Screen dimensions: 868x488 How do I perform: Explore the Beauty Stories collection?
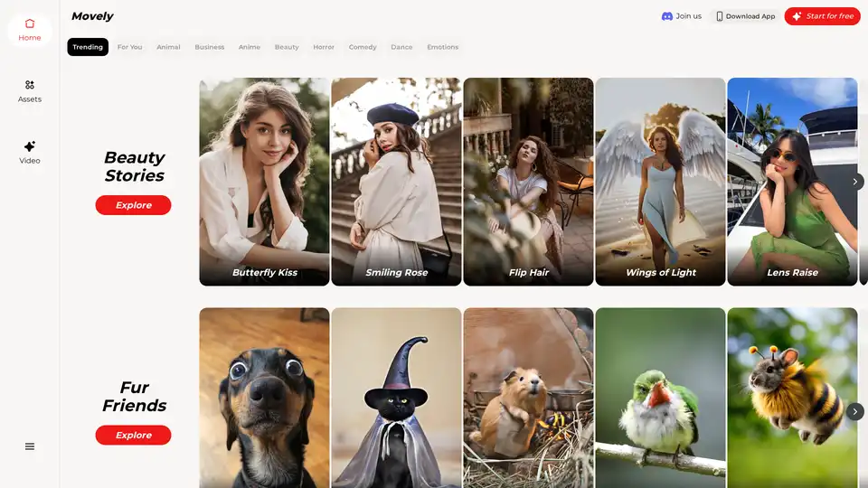(x=134, y=205)
